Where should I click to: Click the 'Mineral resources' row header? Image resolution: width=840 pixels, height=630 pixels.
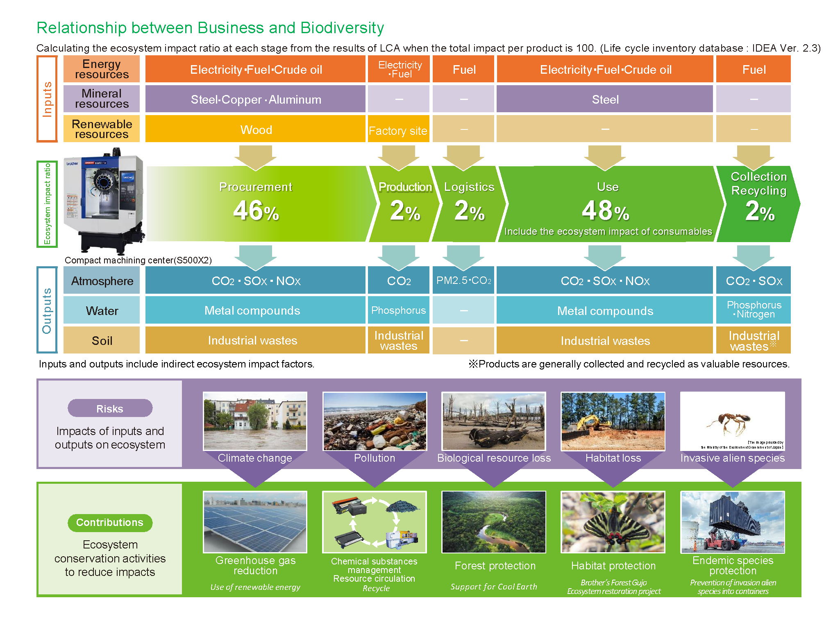pos(102,99)
